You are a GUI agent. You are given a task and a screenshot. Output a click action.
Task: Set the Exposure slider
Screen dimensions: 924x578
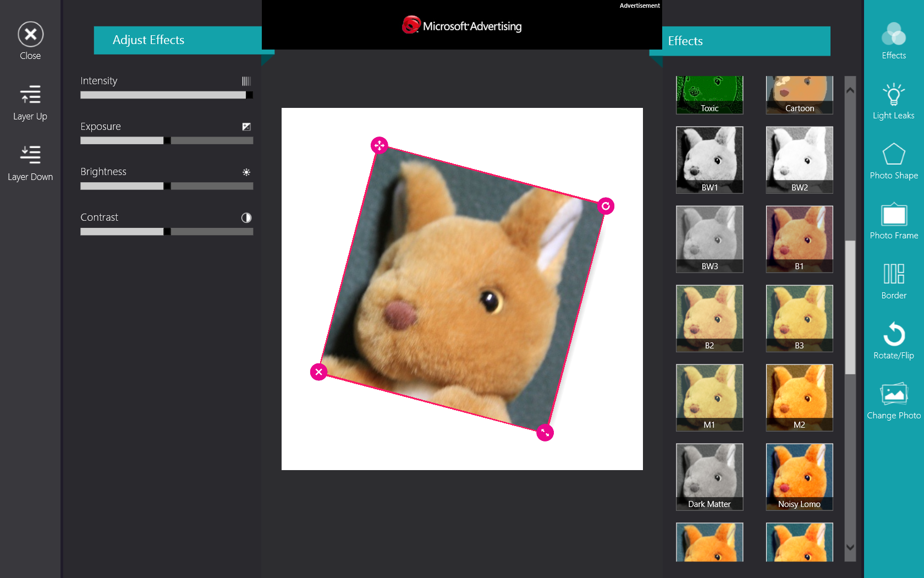tap(167, 141)
